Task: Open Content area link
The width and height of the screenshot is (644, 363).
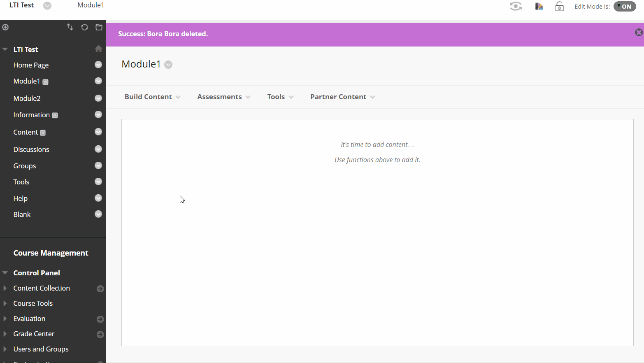Action: 26,132
